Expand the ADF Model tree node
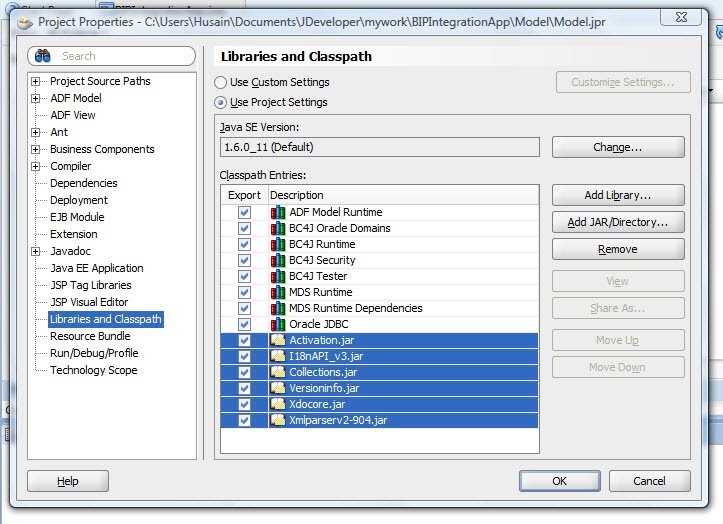This screenshot has width=723, height=524. tap(36, 98)
